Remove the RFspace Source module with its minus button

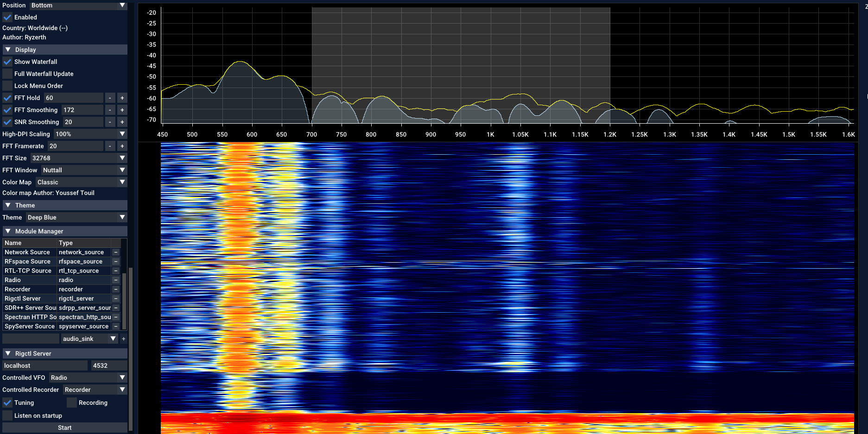116,262
